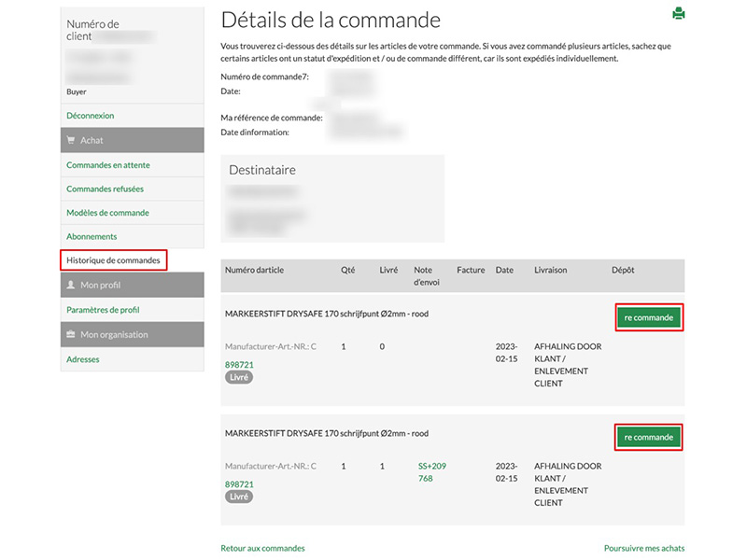Open article 898721 in second order line
The width and height of the screenshot is (747, 560).
[239, 484]
